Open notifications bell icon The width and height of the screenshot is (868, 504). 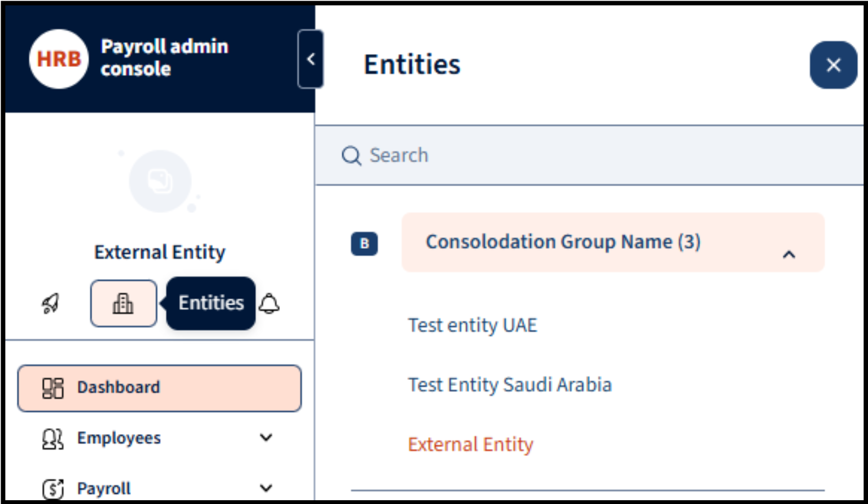click(x=269, y=304)
